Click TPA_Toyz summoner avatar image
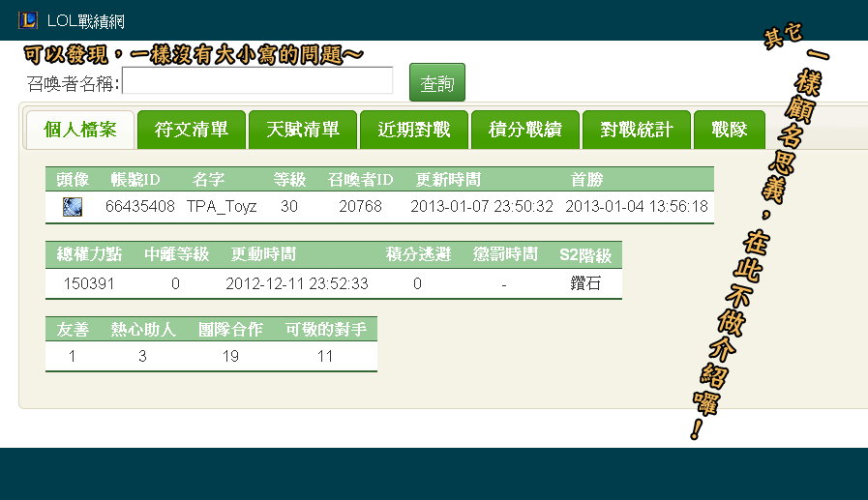 73,206
